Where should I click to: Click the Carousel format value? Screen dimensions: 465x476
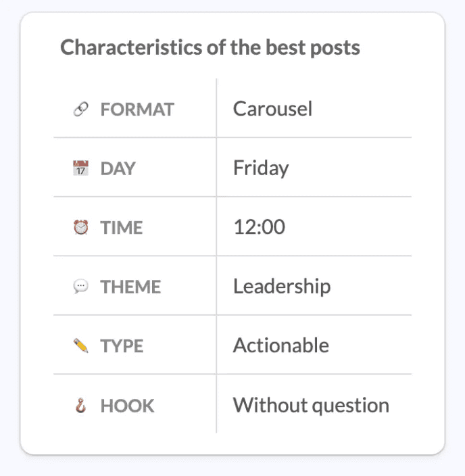click(x=272, y=109)
